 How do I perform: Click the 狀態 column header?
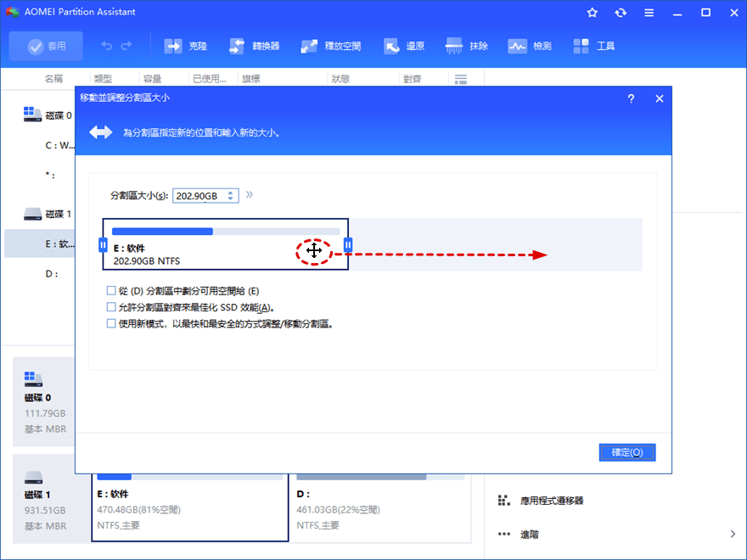[340, 79]
